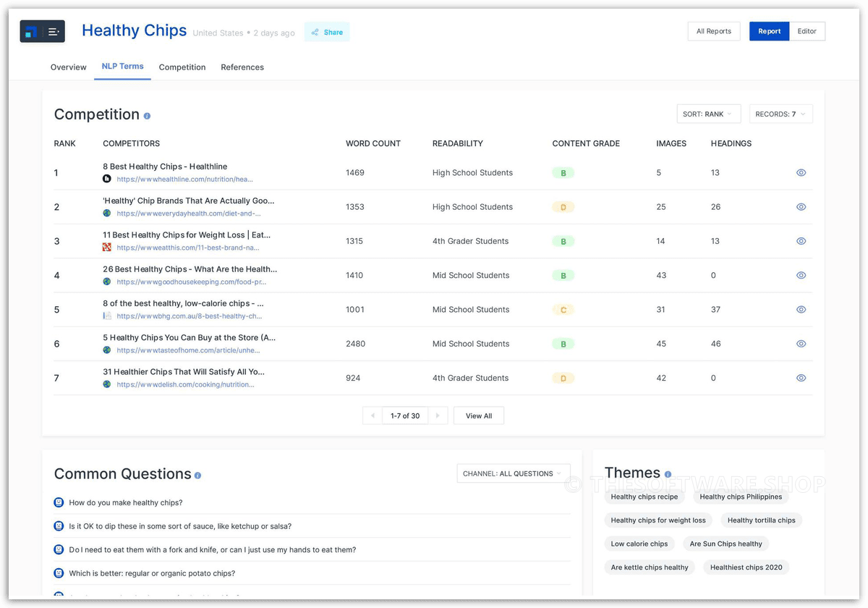This screenshot has width=868, height=608.
Task: Click content grade C badge for bhg row
Action: click(x=563, y=310)
